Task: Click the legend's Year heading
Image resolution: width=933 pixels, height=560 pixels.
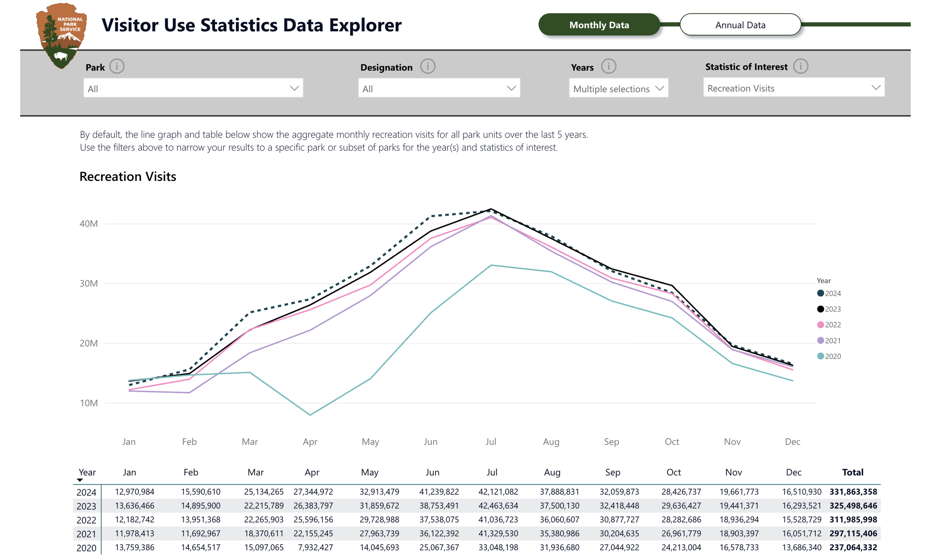Action: pyautogui.click(x=824, y=281)
